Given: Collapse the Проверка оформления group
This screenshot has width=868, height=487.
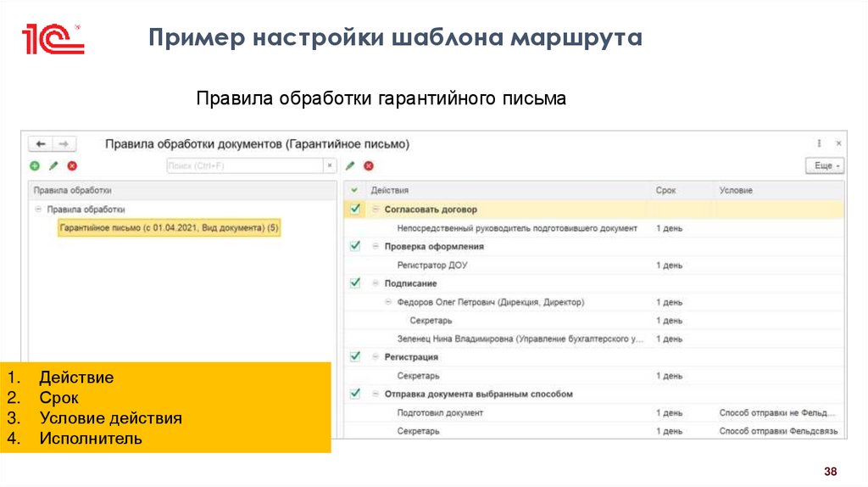Looking at the screenshot, I should click(376, 246).
